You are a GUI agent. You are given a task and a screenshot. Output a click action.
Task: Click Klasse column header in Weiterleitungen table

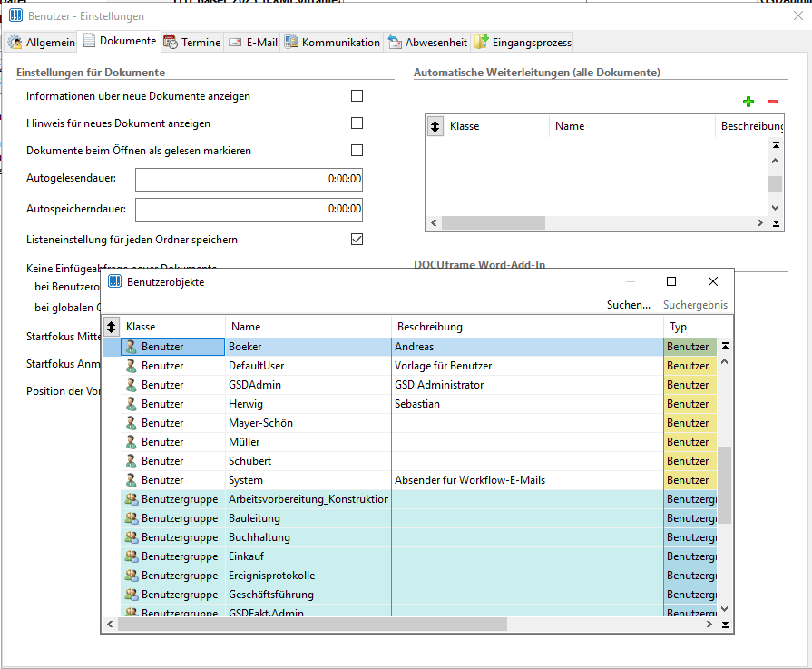click(496, 126)
